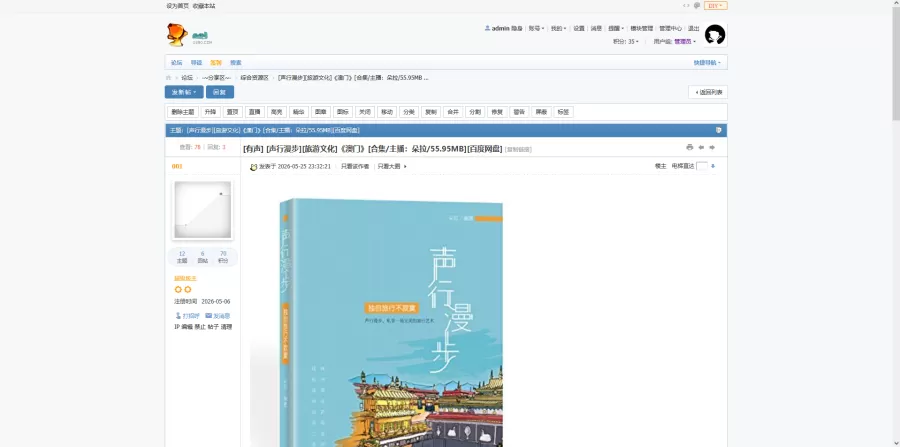900x447 pixels.
Task: Click the ~~分享区~~ breadcrumb link
Action: tap(216, 77)
